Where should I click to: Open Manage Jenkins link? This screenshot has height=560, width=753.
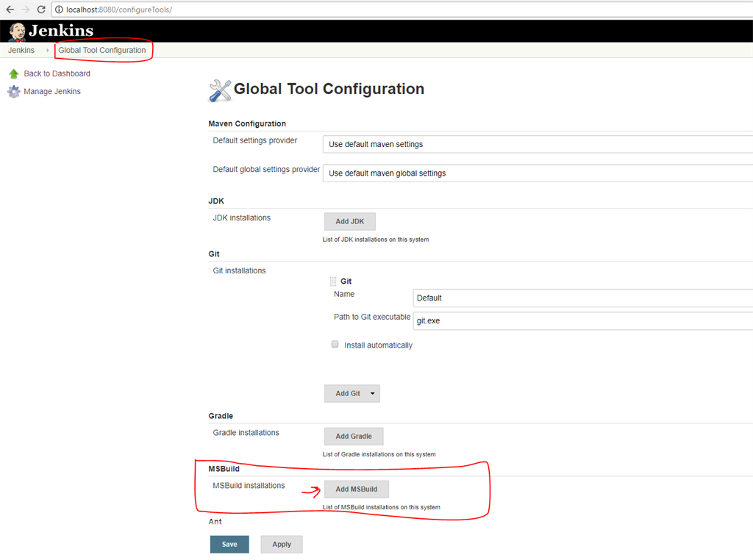point(52,92)
